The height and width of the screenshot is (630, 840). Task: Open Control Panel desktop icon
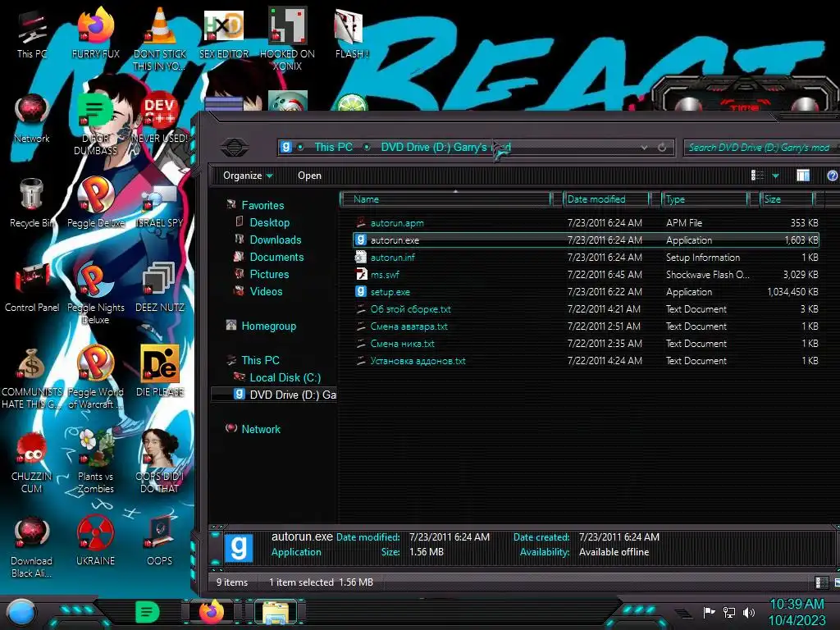point(32,288)
